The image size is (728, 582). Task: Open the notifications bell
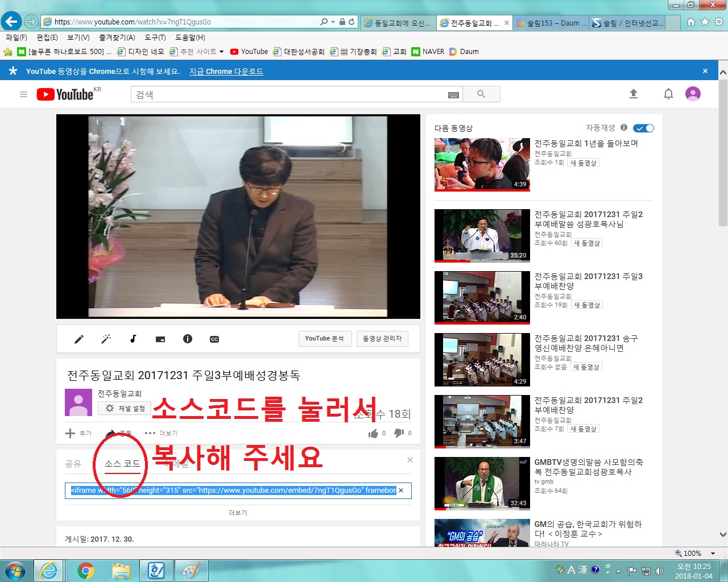[668, 94]
